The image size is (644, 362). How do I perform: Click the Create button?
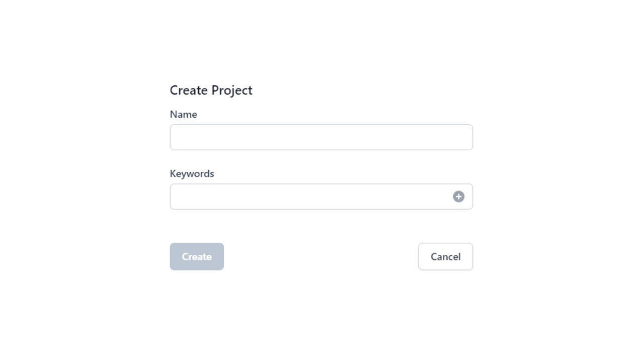(x=197, y=256)
